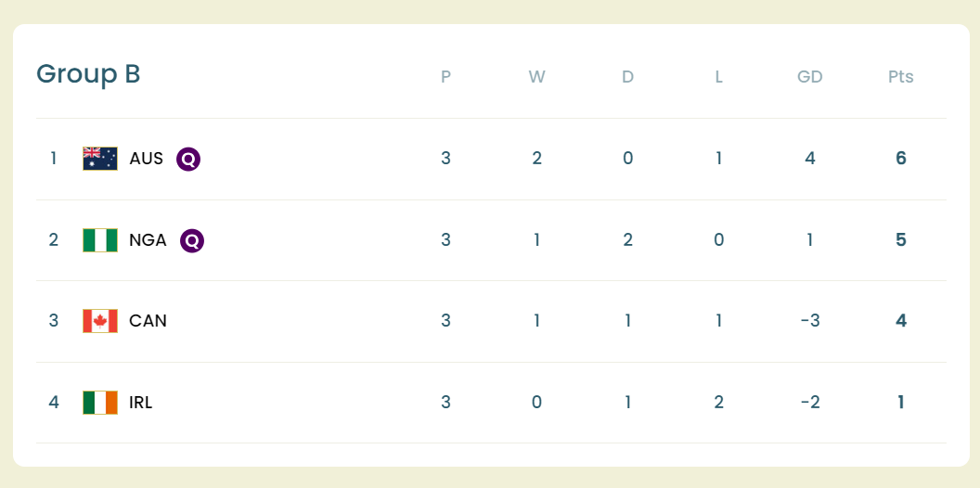Click the qualified Q badge beside NGA
The height and width of the screenshot is (488, 980).
pos(191,240)
